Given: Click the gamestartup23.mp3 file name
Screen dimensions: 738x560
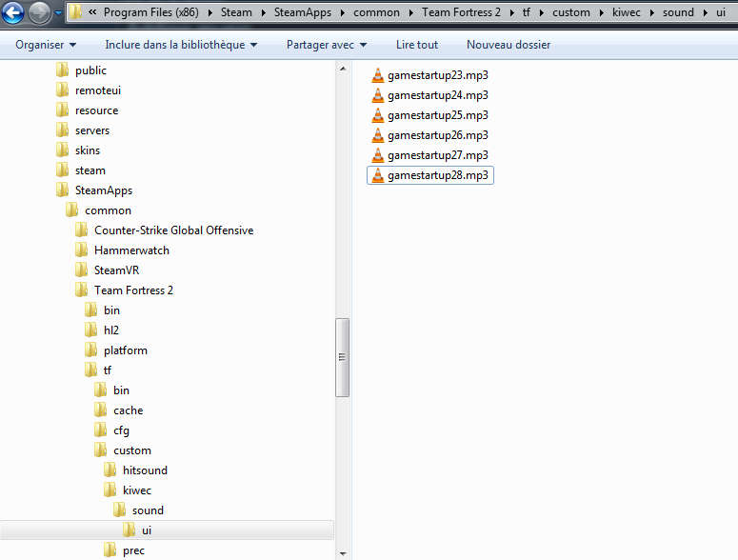Looking at the screenshot, I should click(x=438, y=75).
